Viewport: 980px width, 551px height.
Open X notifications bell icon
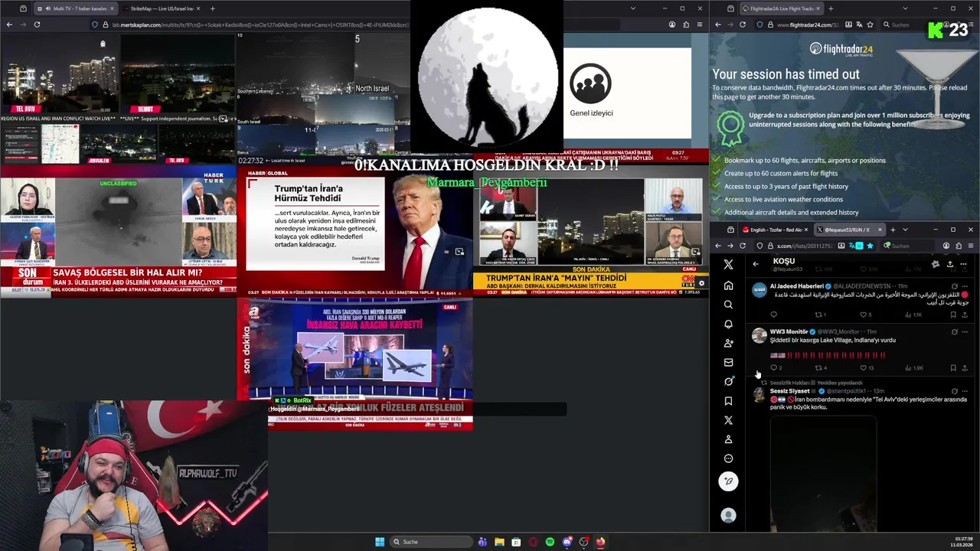(x=728, y=324)
